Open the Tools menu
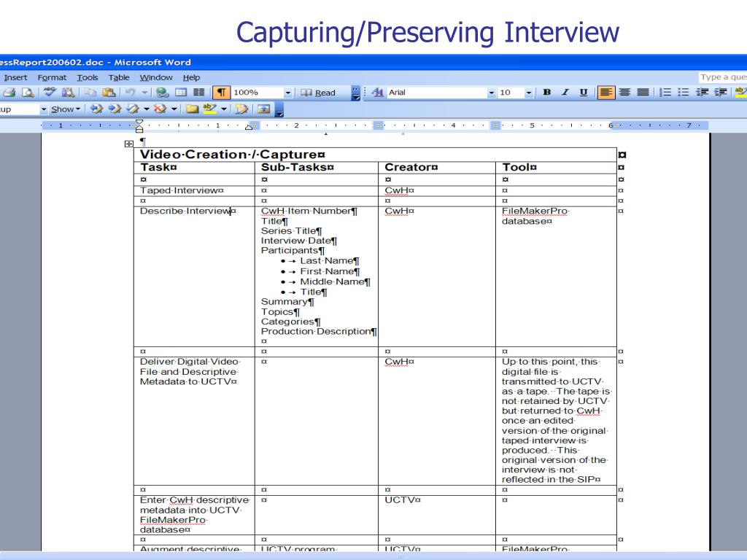The width and height of the screenshot is (747, 560). [x=88, y=77]
